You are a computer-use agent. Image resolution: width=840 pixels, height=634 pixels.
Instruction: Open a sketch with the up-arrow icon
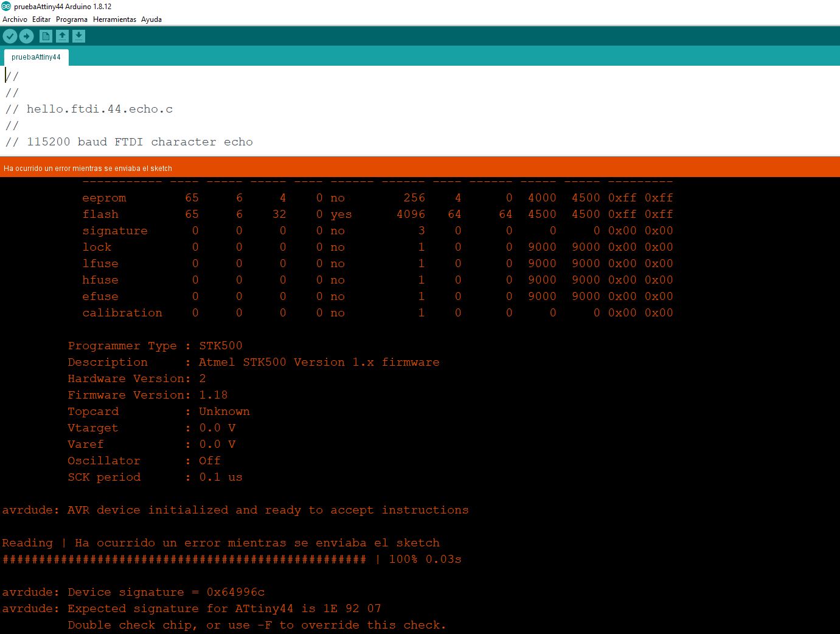[62, 37]
